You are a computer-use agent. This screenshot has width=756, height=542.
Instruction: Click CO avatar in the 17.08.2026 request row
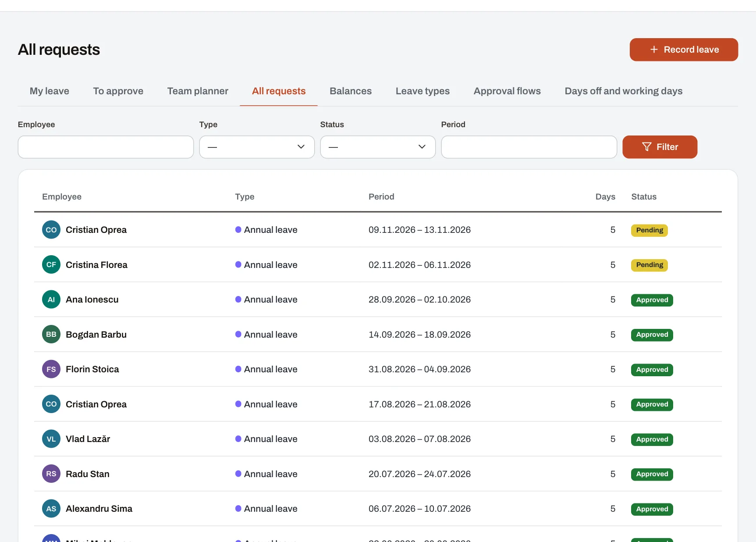[x=51, y=404]
